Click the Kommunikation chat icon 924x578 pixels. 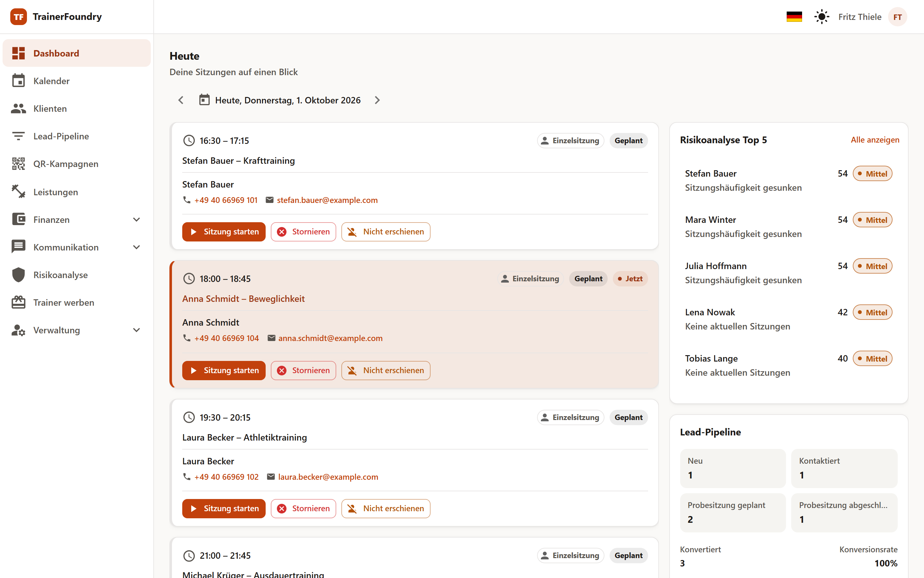[18, 247]
